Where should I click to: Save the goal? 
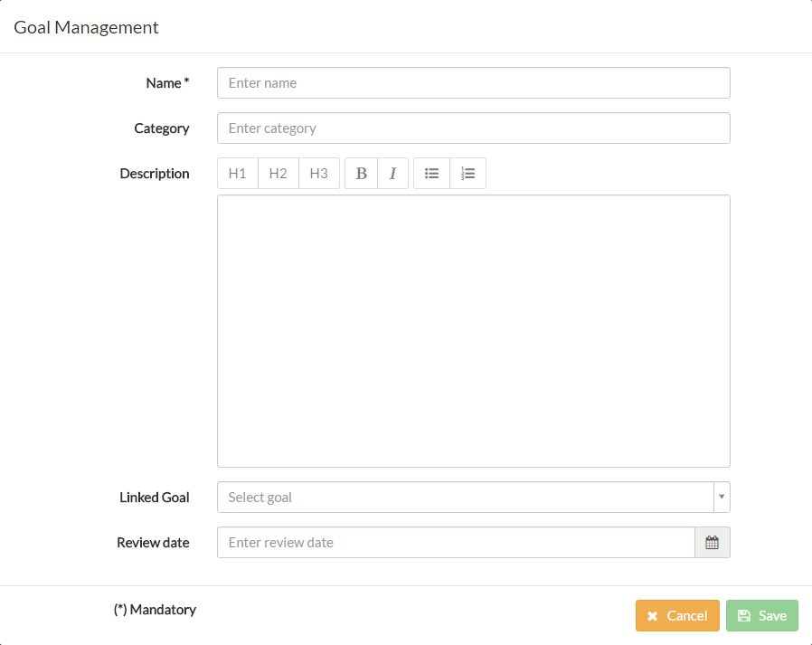point(761,616)
